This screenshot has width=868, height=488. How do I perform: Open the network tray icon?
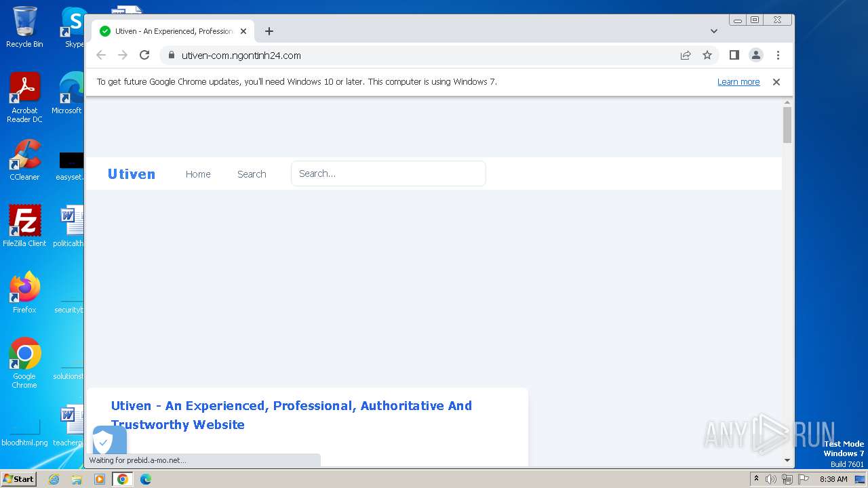point(787,479)
